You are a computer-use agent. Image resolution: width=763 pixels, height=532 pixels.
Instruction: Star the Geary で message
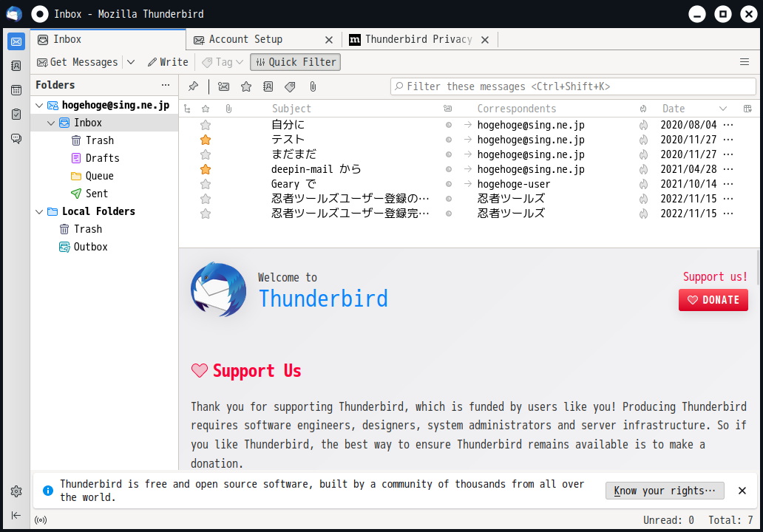click(206, 184)
